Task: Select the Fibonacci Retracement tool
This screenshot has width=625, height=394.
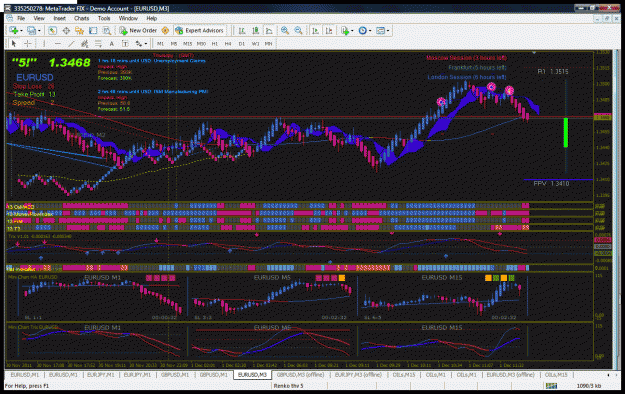Action: click(98, 43)
